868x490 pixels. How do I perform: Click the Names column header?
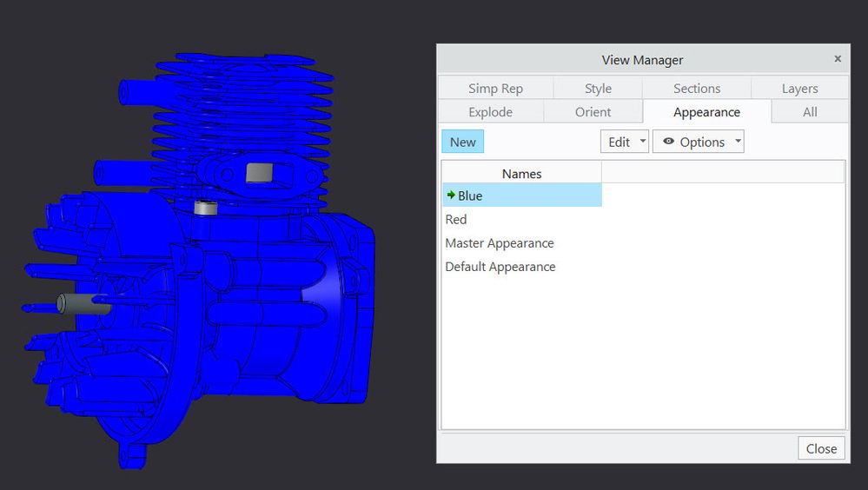[x=521, y=174]
